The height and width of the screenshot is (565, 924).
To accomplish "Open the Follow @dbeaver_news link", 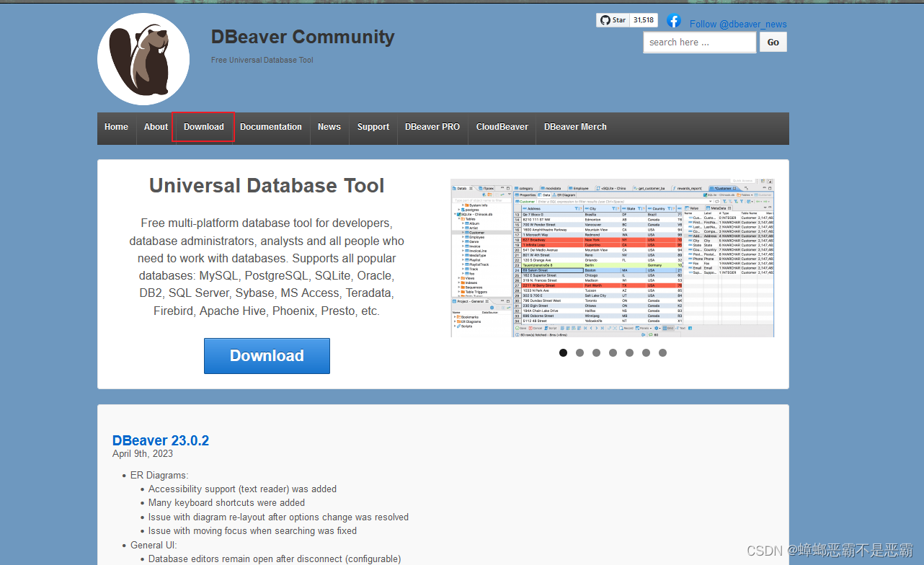I will 738,24.
